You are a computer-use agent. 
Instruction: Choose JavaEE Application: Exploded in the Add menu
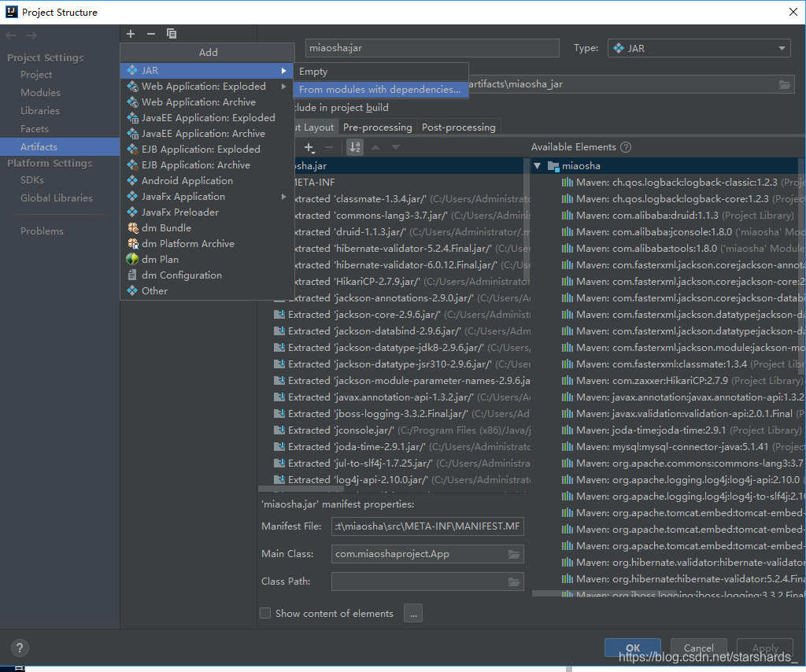(207, 118)
